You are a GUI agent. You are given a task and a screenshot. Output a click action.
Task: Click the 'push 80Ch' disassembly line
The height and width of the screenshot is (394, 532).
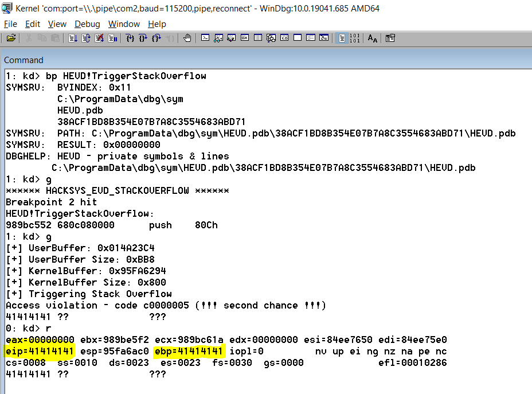(x=112, y=225)
